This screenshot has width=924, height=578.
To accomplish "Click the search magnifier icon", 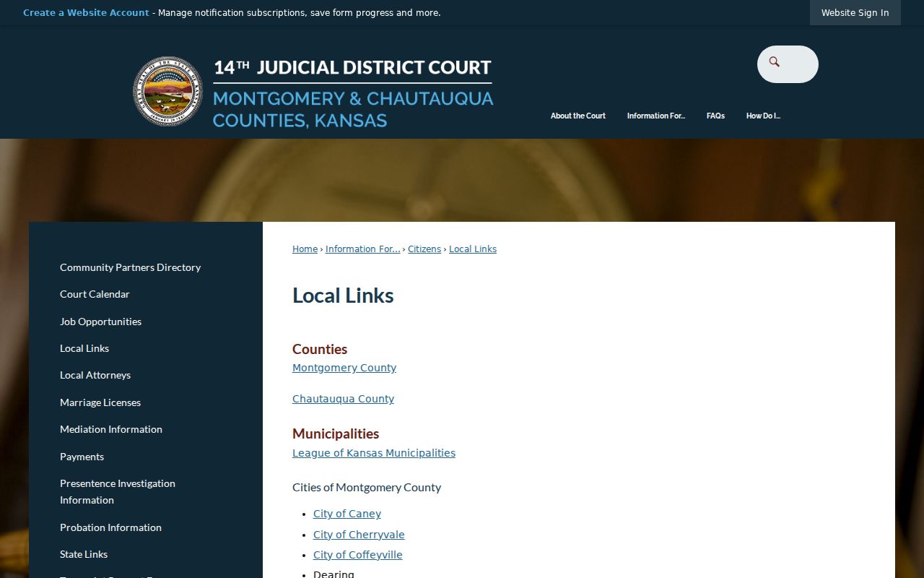I will click(x=775, y=62).
